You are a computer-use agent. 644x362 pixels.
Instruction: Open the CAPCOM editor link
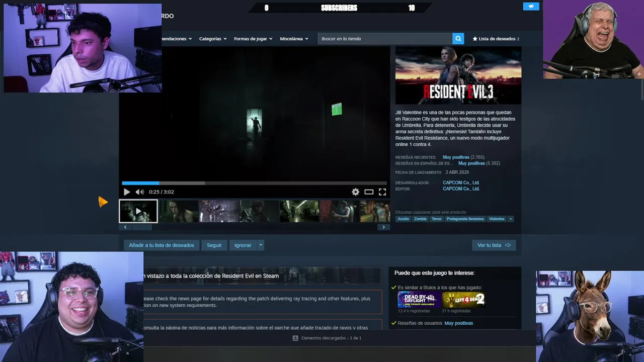(461, 189)
